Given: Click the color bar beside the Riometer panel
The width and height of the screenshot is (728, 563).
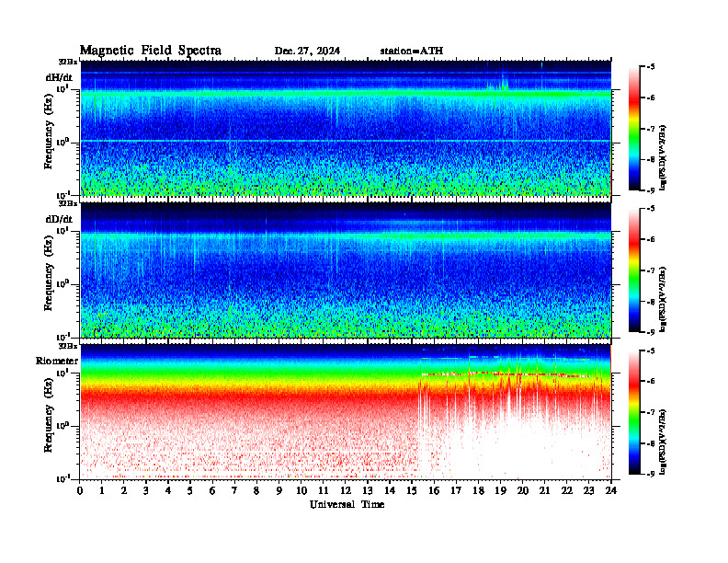Looking at the screenshot, I should [x=634, y=412].
